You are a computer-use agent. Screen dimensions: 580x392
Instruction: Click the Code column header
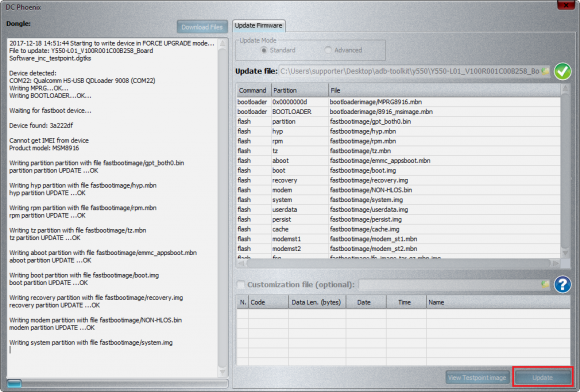(269, 303)
